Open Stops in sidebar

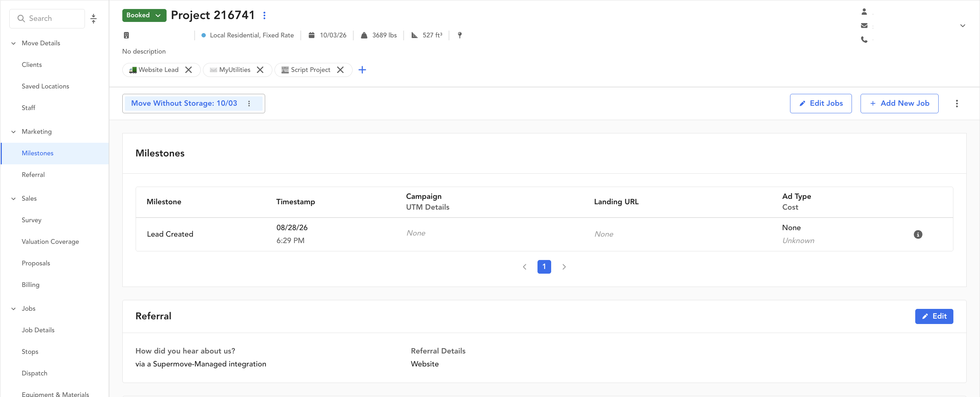(x=30, y=352)
